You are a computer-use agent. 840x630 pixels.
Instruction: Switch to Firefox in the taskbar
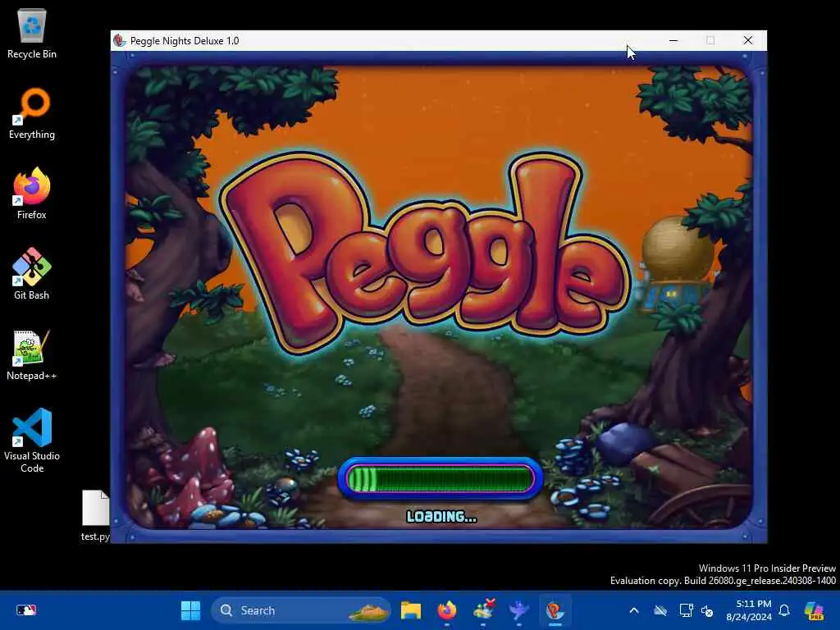[447, 610]
